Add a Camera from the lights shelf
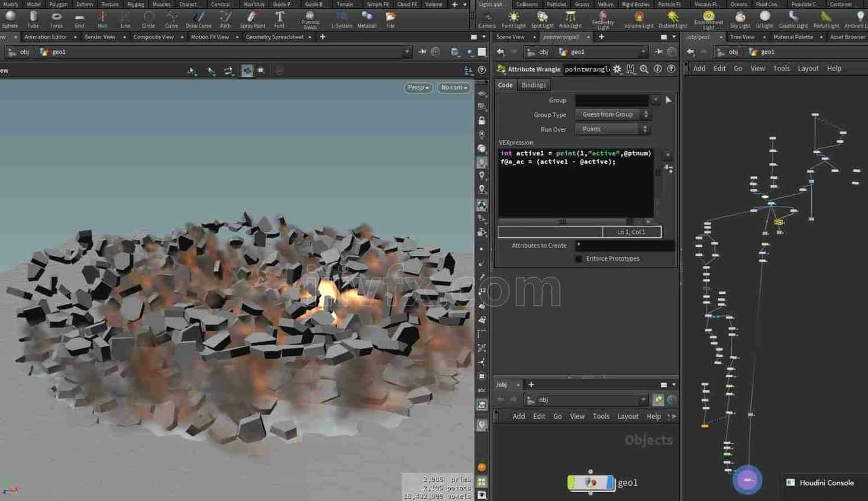This screenshot has width=868, height=501. (x=487, y=20)
